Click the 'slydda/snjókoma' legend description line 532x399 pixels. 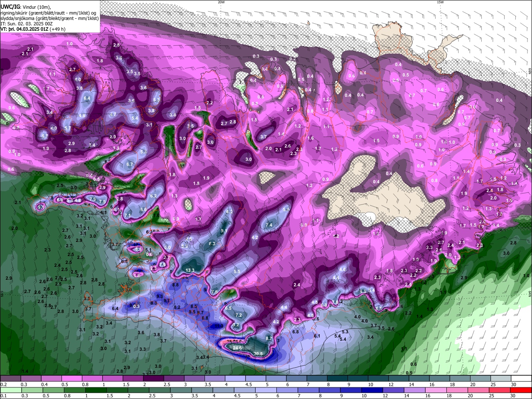49,18
